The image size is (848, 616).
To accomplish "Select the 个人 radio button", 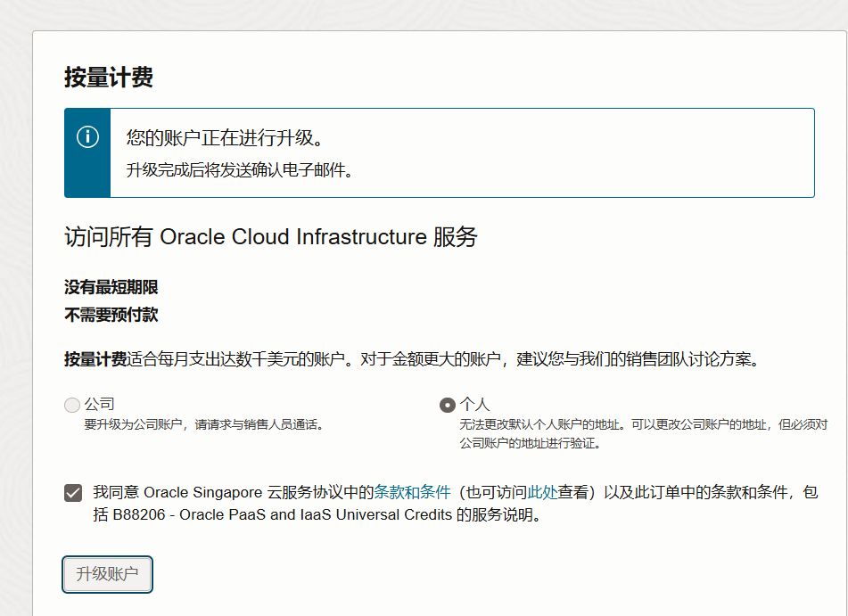I will [448, 405].
